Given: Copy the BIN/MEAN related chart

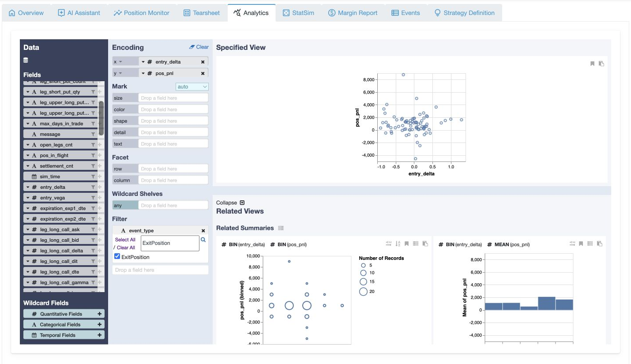Looking at the screenshot, I should [599, 243].
